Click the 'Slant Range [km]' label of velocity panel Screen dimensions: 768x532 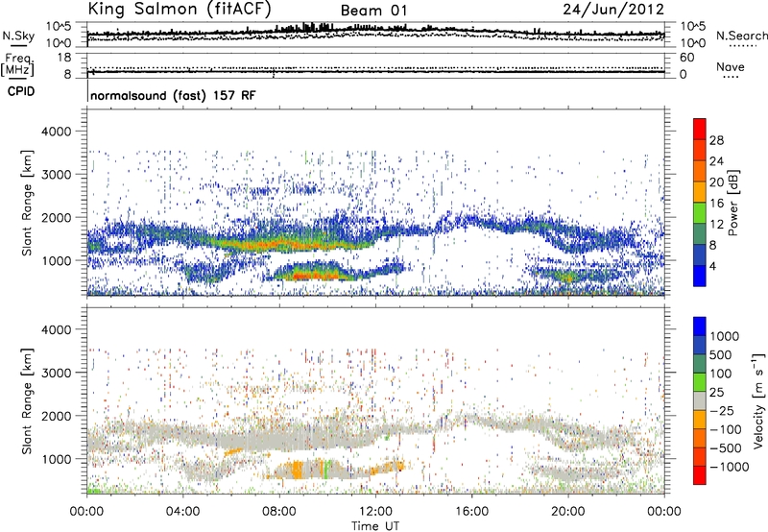[27, 400]
